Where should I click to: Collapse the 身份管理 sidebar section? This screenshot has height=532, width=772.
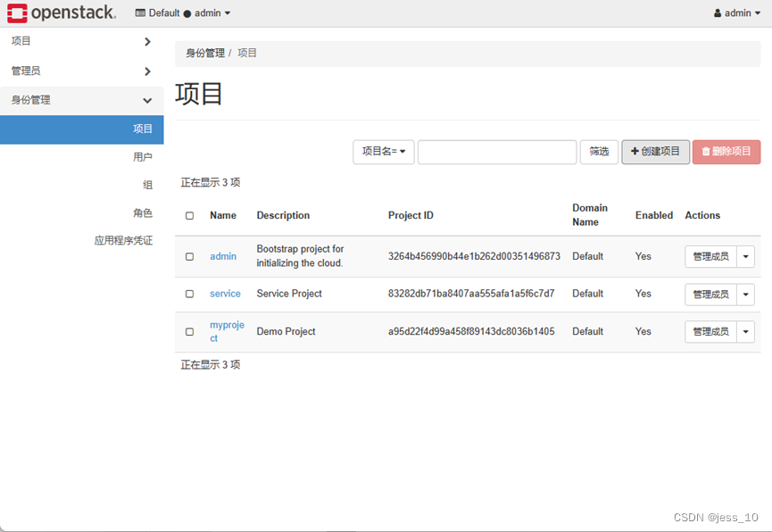coord(82,101)
